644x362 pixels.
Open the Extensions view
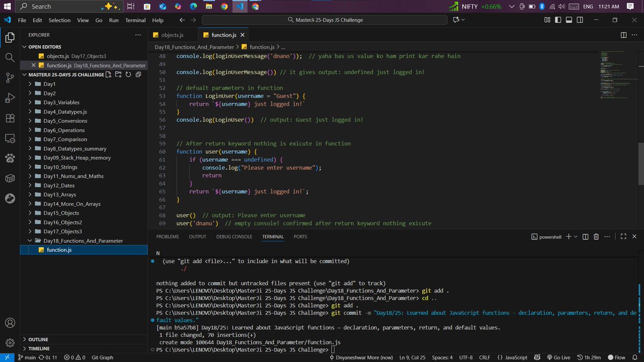coord(10,117)
